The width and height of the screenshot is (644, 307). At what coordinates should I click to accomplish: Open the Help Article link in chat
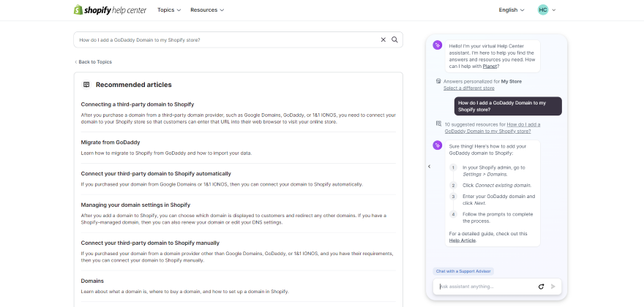[462, 240]
